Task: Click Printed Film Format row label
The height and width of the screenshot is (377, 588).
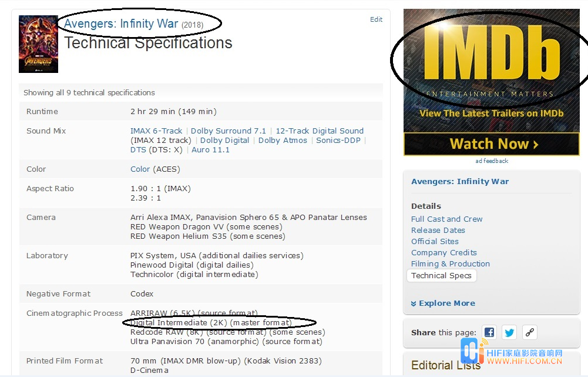Action: (x=64, y=361)
